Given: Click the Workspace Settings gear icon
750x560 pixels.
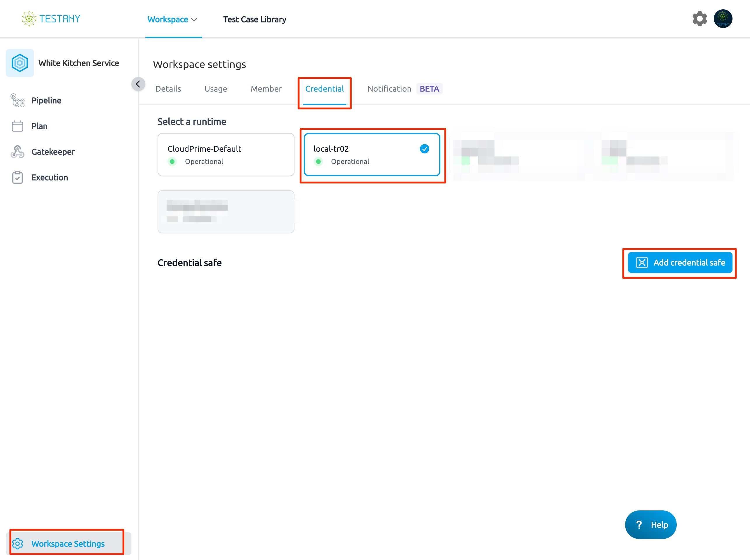Looking at the screenshot, I should 17,543.
